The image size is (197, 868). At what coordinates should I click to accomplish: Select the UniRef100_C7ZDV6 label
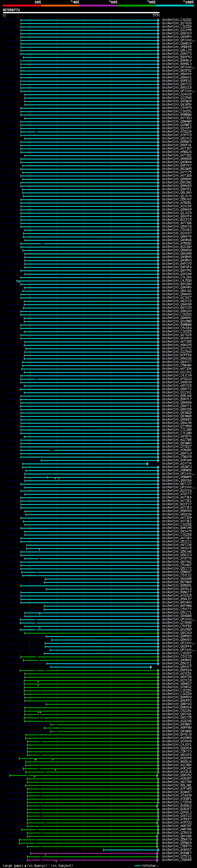[176, 802]
